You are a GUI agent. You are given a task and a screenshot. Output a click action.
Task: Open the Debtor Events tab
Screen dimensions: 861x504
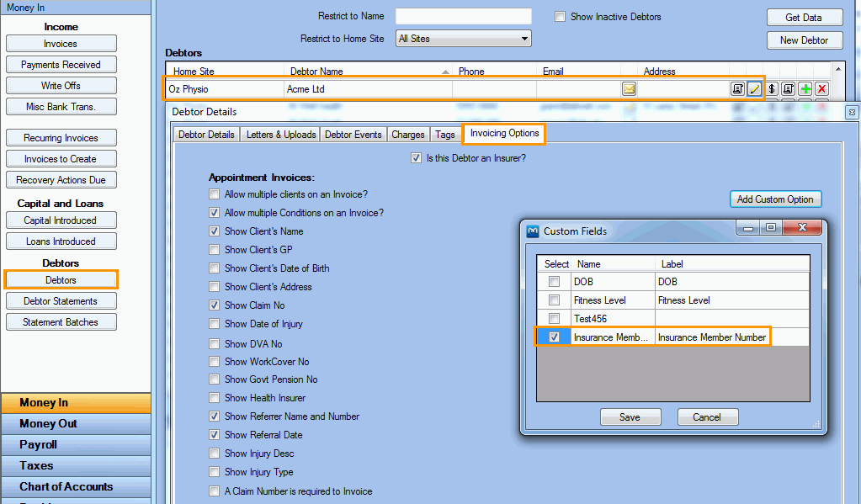click(353, 135)
